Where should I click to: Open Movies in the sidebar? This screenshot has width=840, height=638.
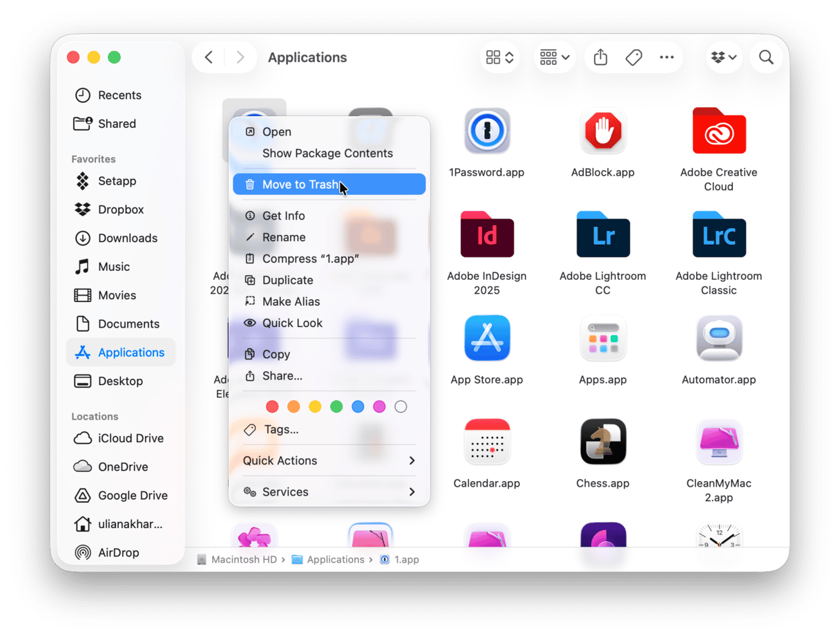point(121,295)
